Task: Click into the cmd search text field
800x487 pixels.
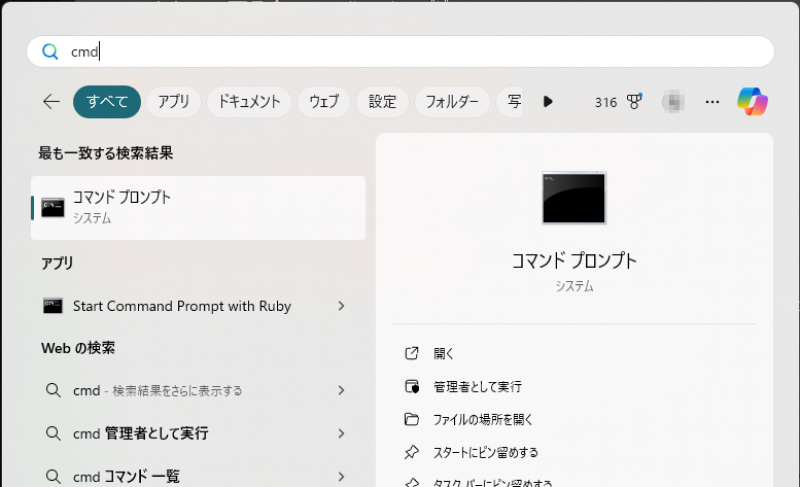Action: pyautogui.click(x=401, y=52)
